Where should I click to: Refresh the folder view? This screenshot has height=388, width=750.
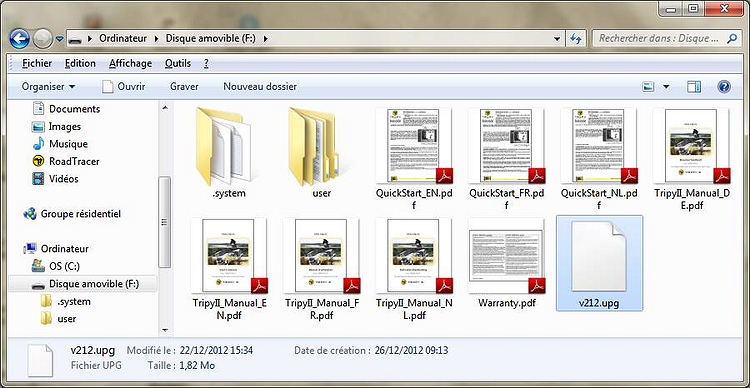[576, 39]
